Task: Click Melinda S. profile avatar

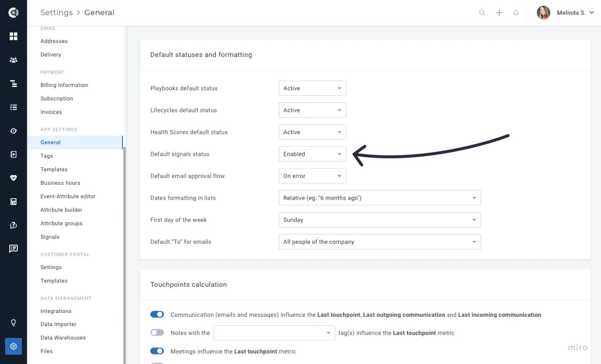Action: click(x=543, y=13)
